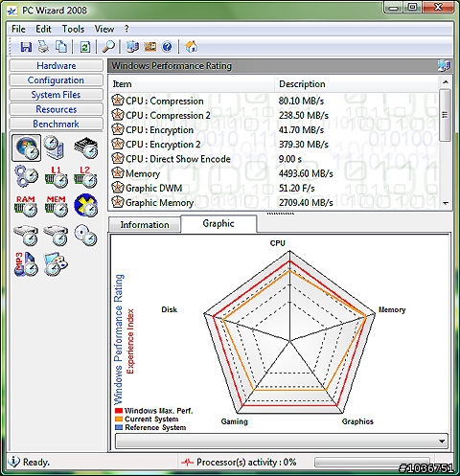Image resolution: width=460 pixels, height=476 pixels.
Task: Select the Graphic DWM row
Action: 274,188
